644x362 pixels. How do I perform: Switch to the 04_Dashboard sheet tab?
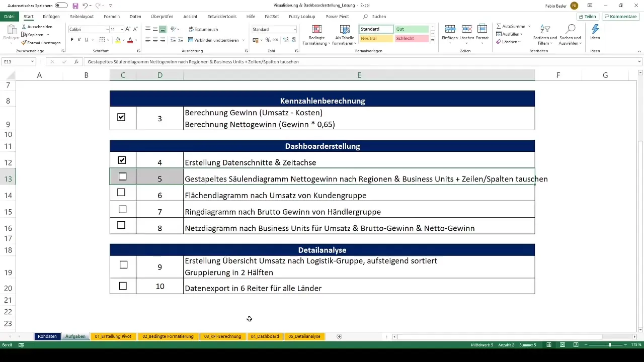[x=265, y=336]
